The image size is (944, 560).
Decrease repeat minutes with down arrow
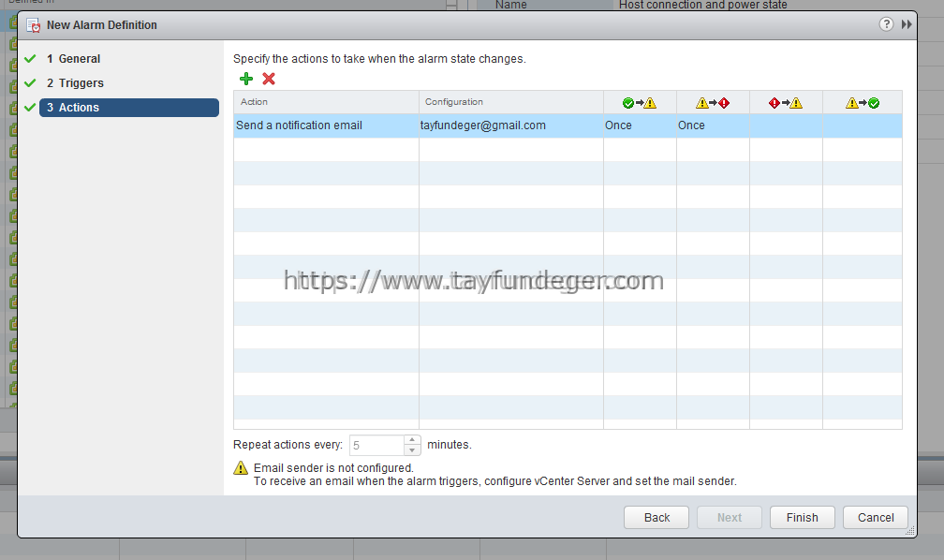click(412, 450)
